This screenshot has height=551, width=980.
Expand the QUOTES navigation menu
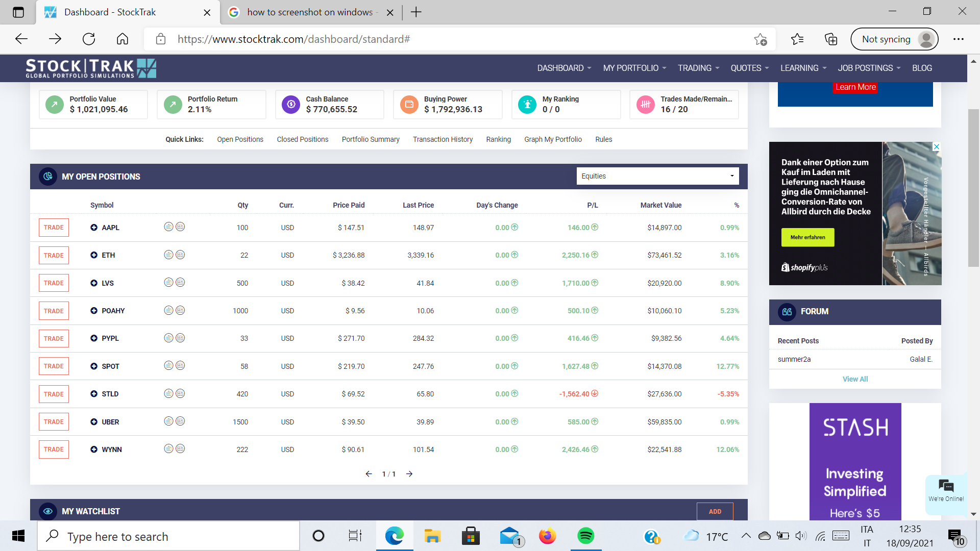pyautogui.click(x=750, y=68)
